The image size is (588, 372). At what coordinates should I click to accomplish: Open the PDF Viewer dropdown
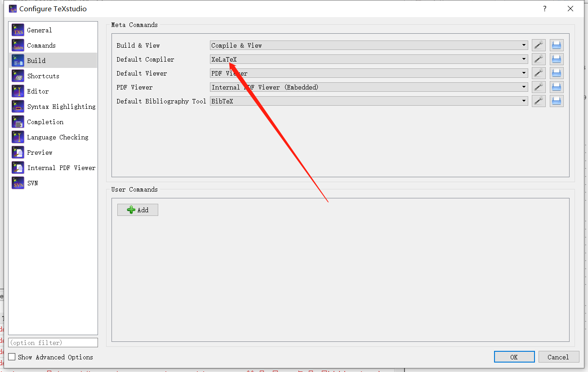pos(523,87)
